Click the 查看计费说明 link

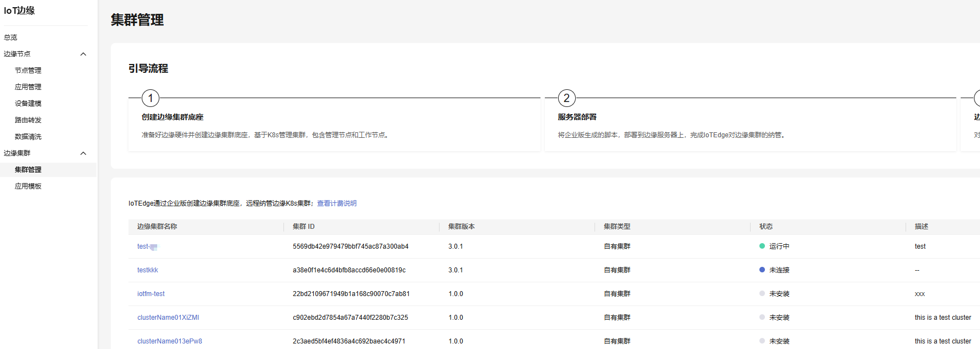[x=336, y=203]
